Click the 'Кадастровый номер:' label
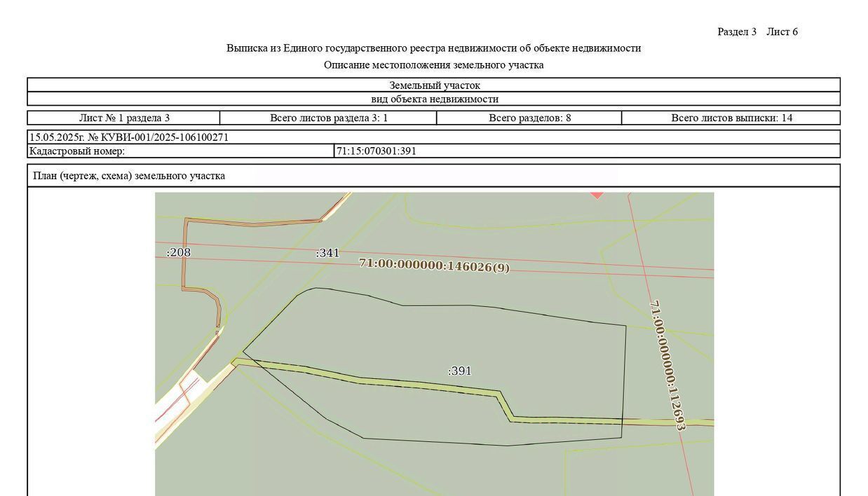 [76, 151]
